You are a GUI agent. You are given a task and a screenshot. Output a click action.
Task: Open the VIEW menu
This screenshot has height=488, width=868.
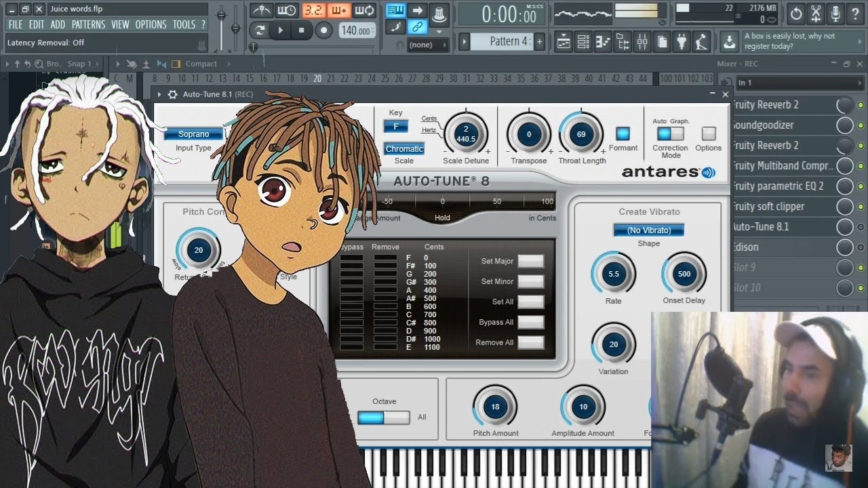(120, 24)
